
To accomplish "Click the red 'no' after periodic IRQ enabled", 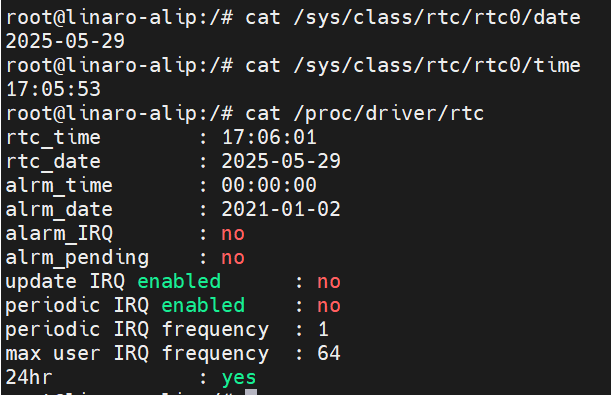I will [x=329, y=307].
